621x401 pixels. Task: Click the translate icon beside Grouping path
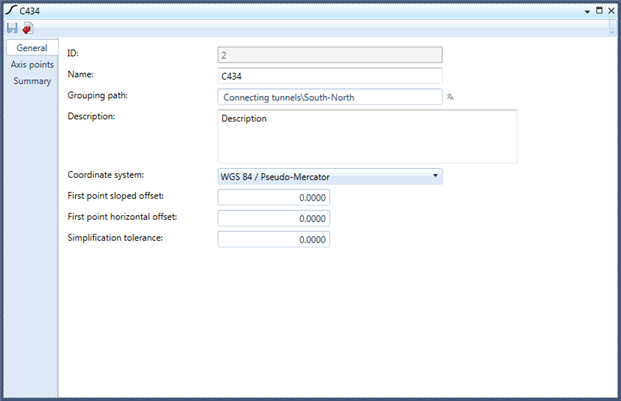click(451, 97)
